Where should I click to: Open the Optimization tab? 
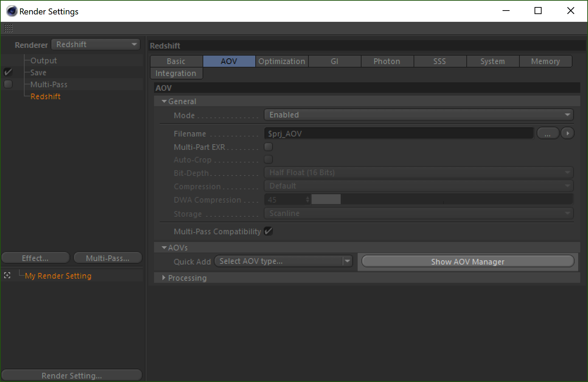click(x=282, y=61)
